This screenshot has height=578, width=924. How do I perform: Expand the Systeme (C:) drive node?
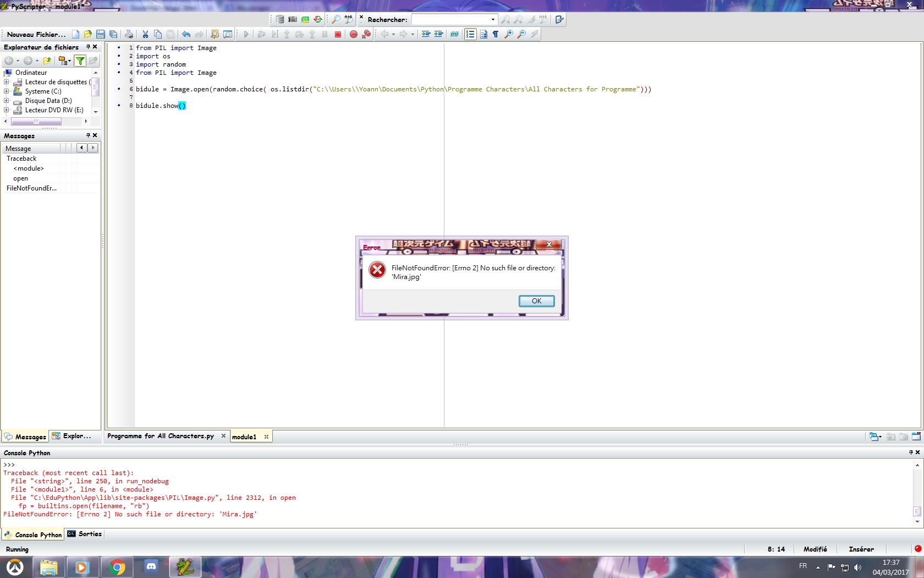coord(6,91)
